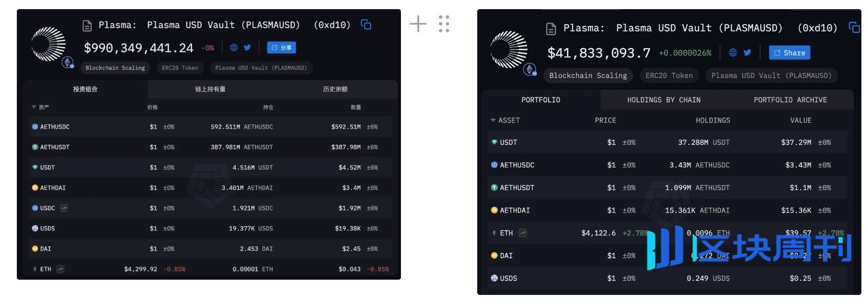The image size is (868, 300).
Task: Copy the address in the left panel
Action: [x=366, y=24]
